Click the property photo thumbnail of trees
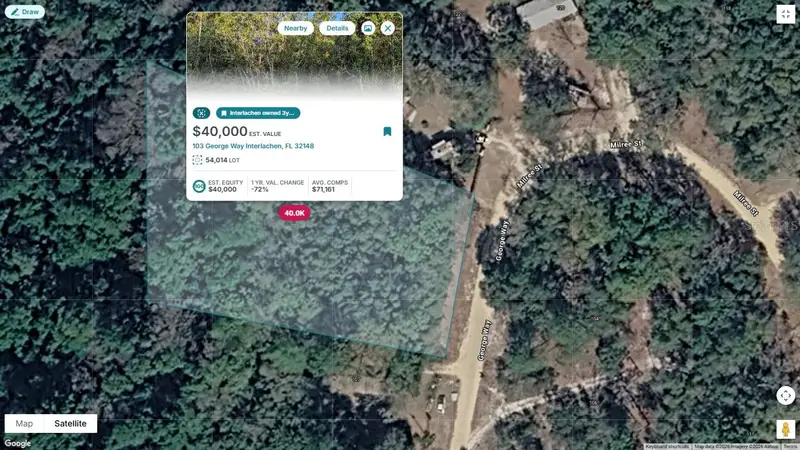800x450 pixels. (294, 56)
